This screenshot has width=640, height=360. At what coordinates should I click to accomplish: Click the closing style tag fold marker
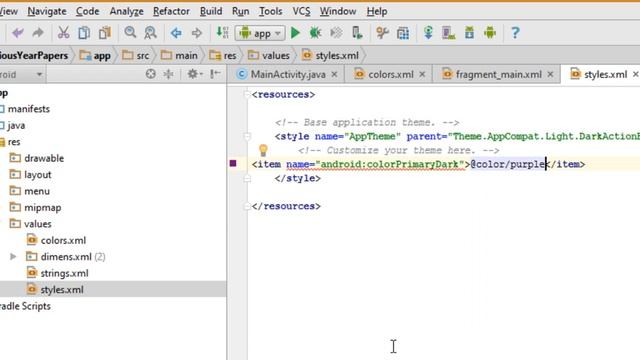point(247,178)
